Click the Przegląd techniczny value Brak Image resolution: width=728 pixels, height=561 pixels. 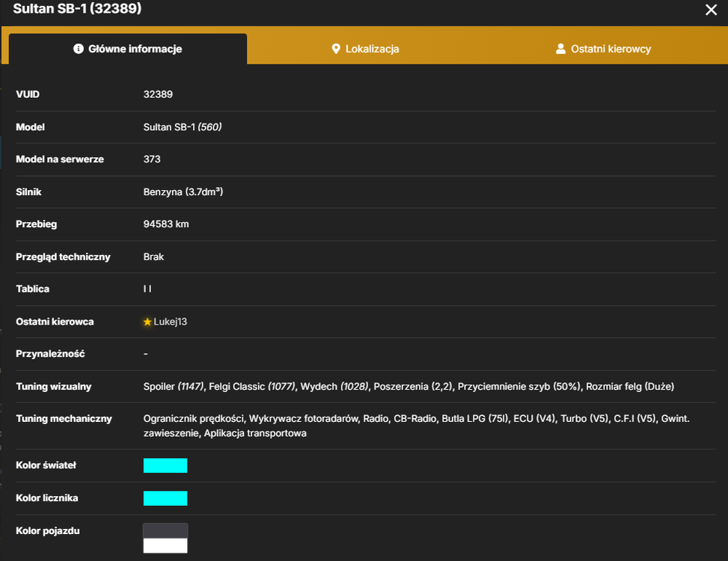point(153,257)
